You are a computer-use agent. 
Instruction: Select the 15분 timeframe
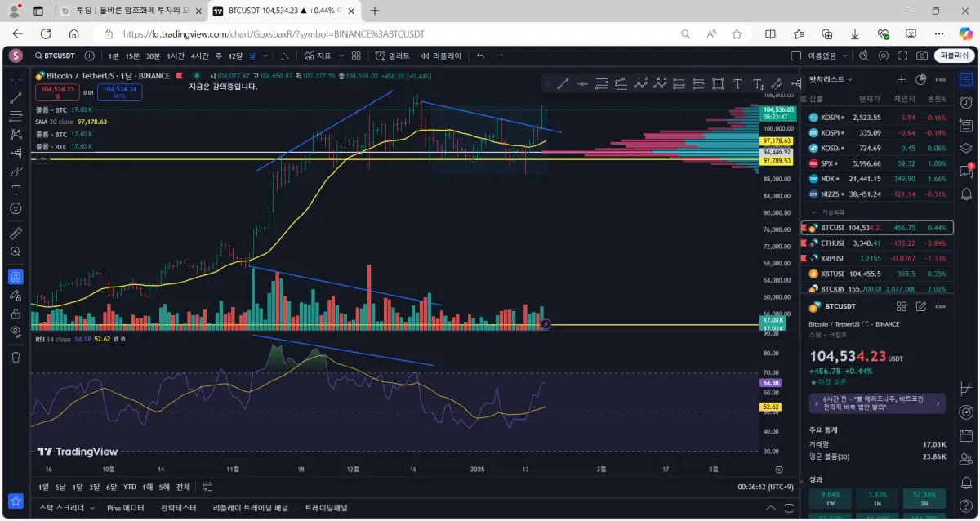pyautogui.click(x=131, y=56)
